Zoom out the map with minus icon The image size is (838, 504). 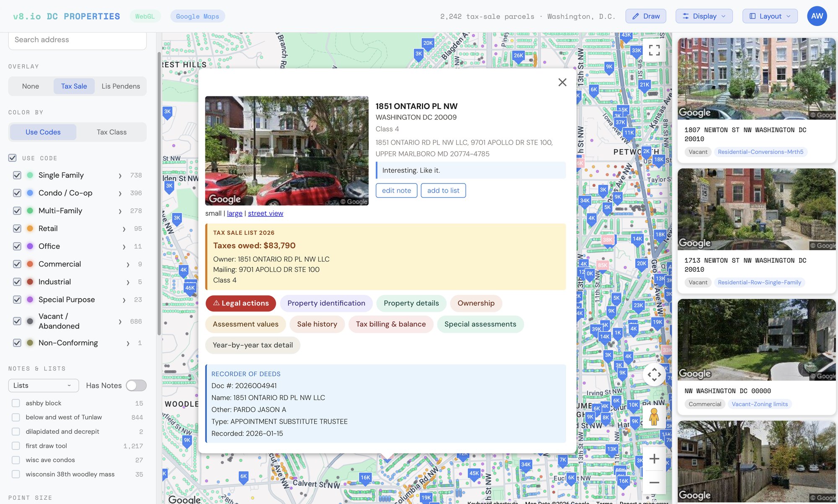pyautogui.click(x=654, y=483)
